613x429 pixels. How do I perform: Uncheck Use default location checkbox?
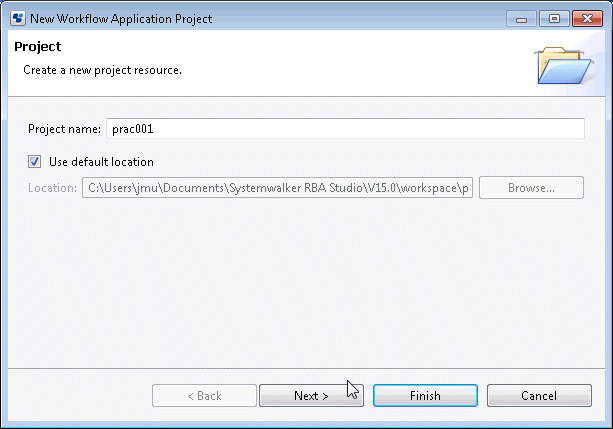[x=34, y=162]
